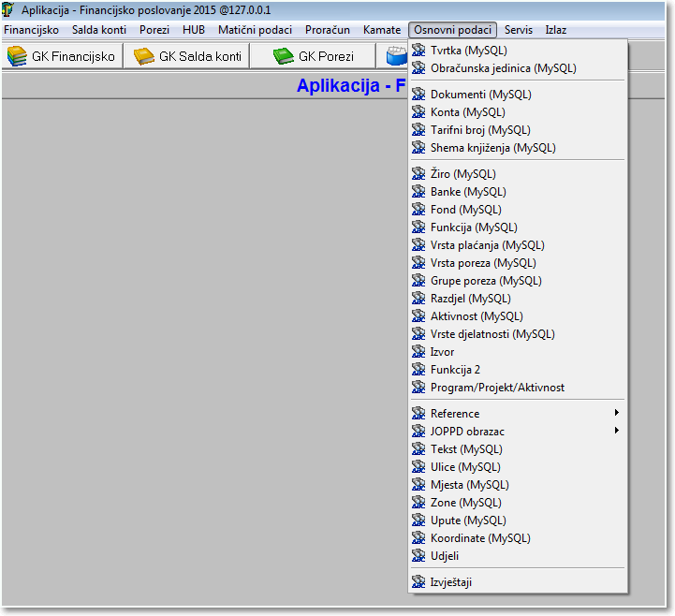The height and width of the screenshot is (616, 675).
Task: Open the Financijsko menu
Action: 31,30
